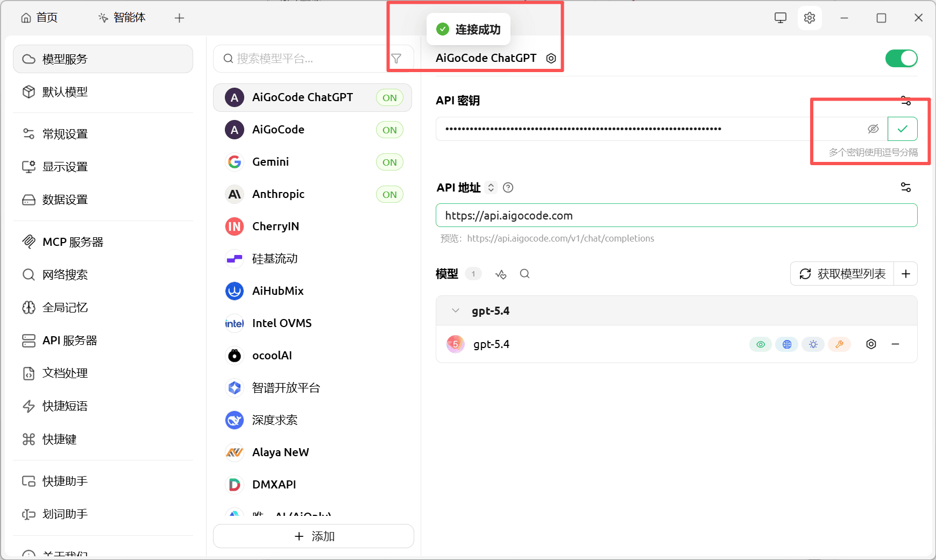Select AiGoCode ChatGPT provider
This screenshot has height=560, width=936.
[x=313, y=97]
